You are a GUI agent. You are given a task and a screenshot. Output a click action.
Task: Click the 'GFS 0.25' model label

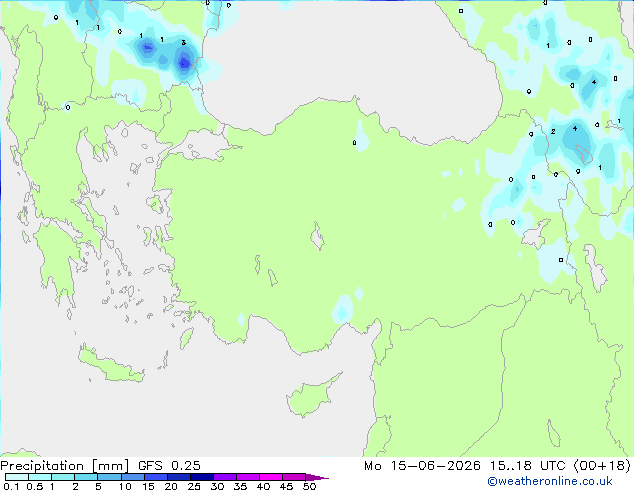tap(169, 466)
